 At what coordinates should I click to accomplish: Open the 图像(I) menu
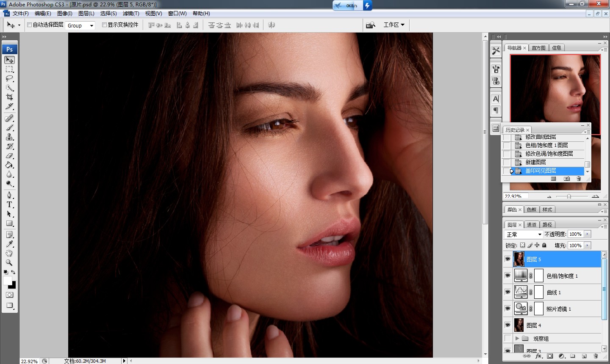[x=65, y=14]
